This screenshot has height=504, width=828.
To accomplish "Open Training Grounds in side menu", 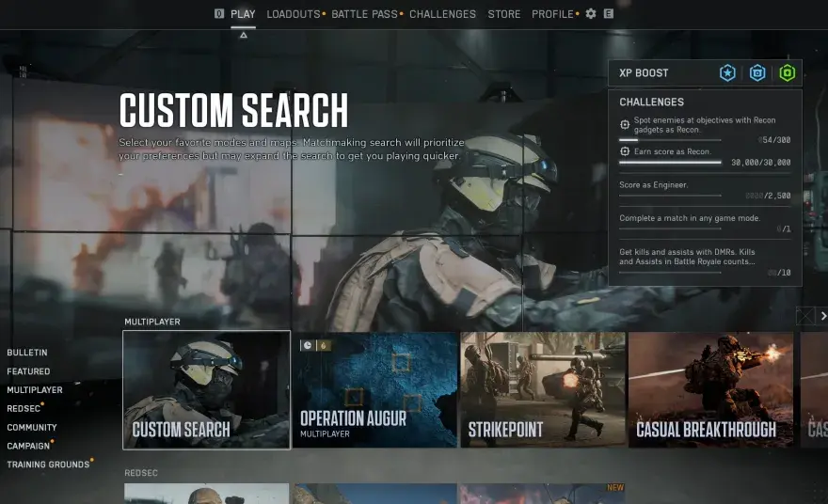I will 48,465.
